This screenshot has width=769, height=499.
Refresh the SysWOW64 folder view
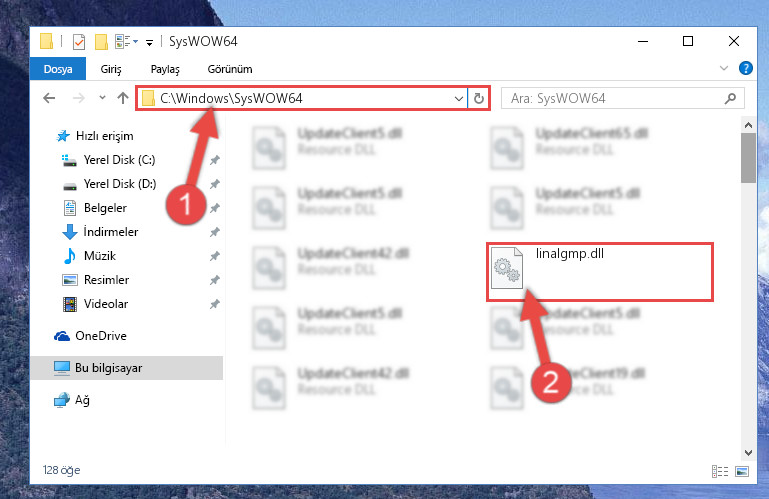[x=479, y=99]
